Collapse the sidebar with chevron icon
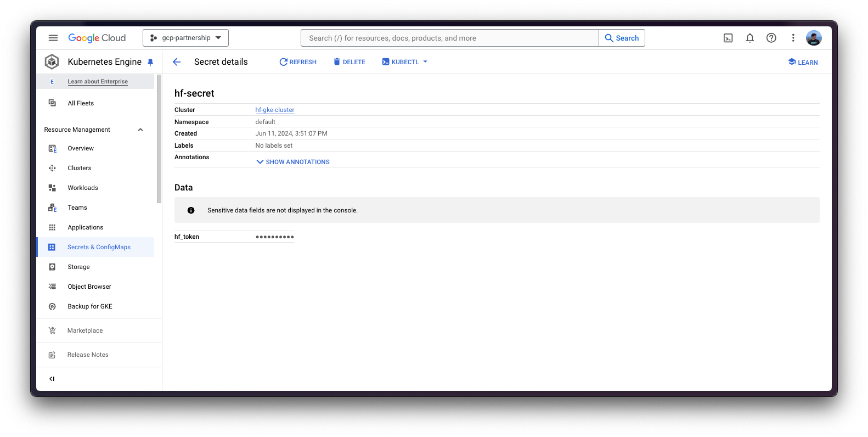 tap(52, 379)
